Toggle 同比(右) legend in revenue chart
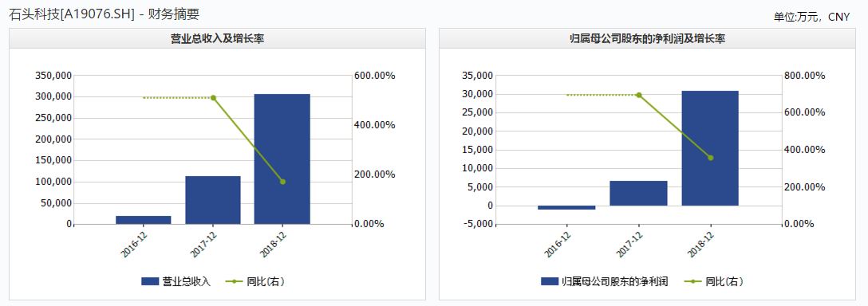868x306 pixels. (x=254, y=281)
